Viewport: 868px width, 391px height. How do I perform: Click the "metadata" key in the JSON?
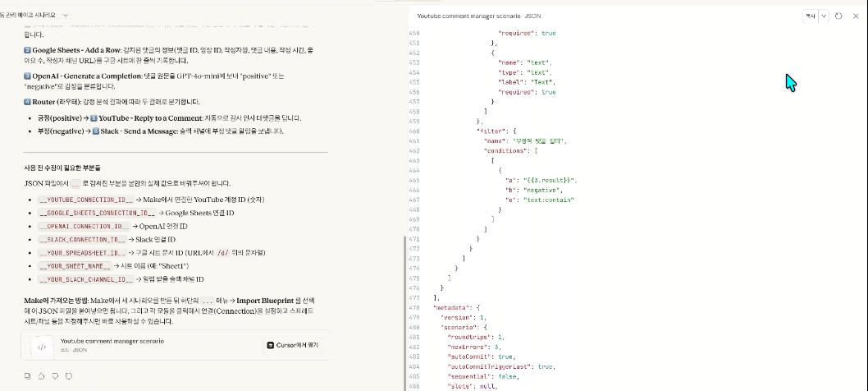point(450,307)
